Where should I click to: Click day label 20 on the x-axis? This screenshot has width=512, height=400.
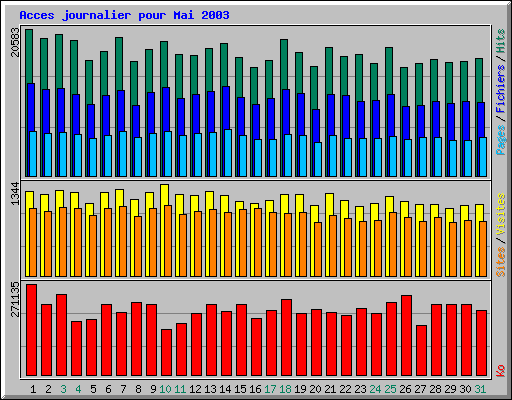[x=315, y=389]
